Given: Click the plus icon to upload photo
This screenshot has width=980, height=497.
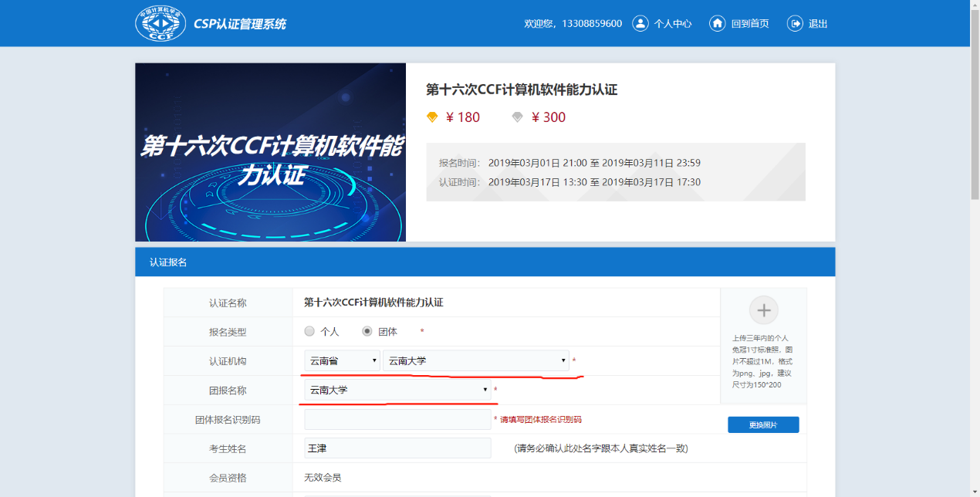Looking at the screenshot, I should coord(763,310).
